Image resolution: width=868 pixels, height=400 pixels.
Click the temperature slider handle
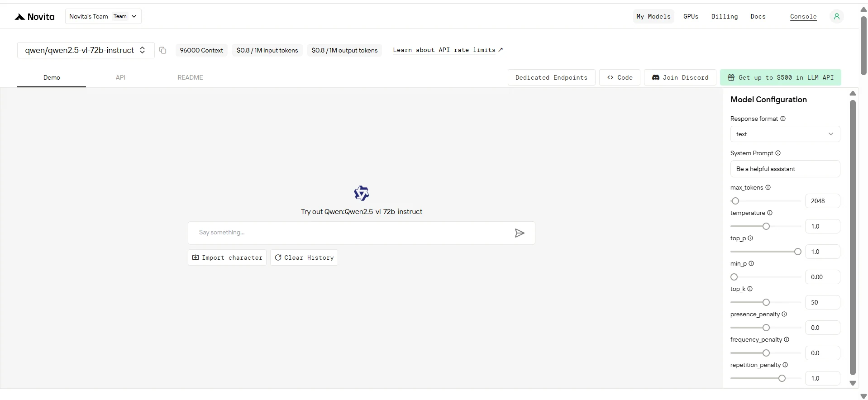766,226
